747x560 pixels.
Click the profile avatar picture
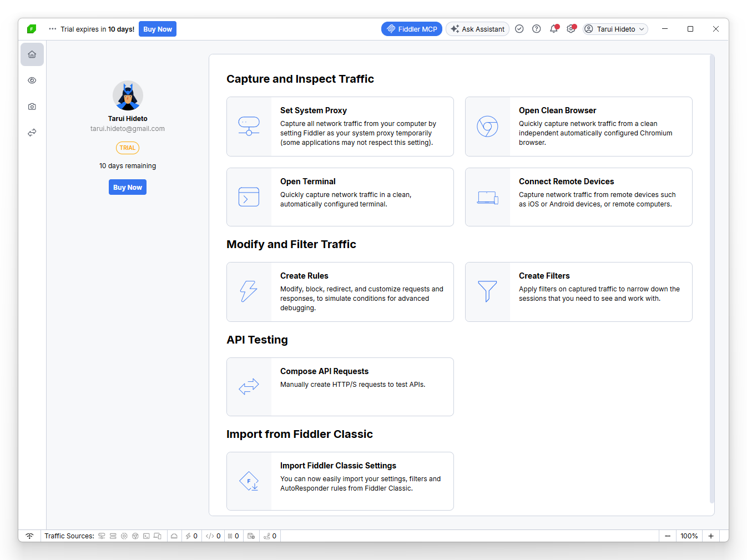(128, 95)
